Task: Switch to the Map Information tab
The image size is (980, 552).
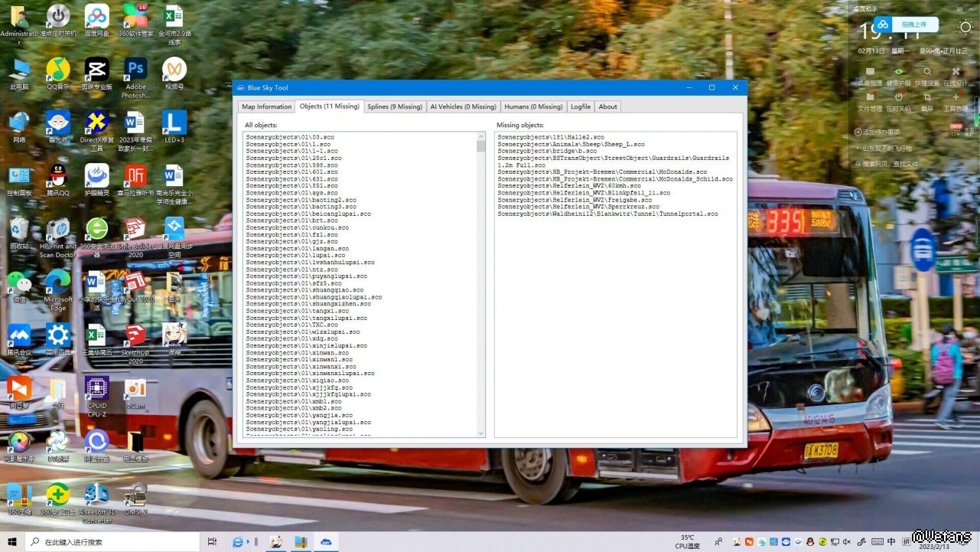Action: [266, 107]
